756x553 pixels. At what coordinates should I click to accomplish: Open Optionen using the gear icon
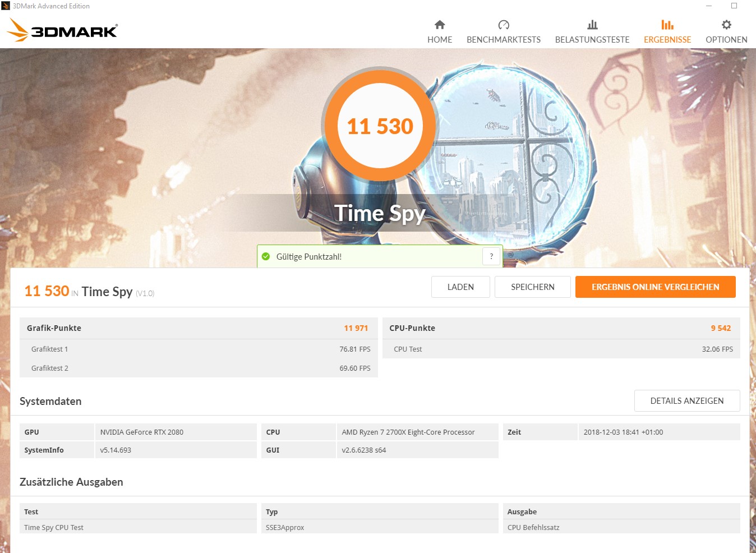pos(726,24)
